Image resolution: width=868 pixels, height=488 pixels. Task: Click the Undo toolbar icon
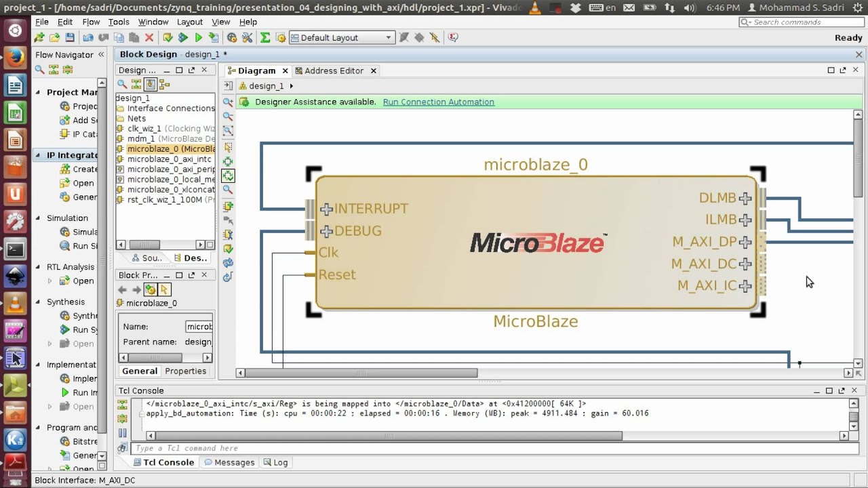click(x=88, y=38)
